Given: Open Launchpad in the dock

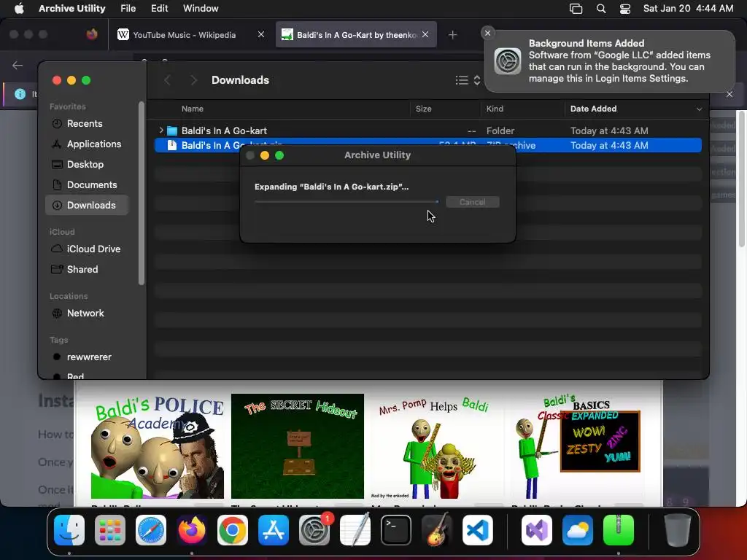Looking at the screenshot, I should click(110, 530).
